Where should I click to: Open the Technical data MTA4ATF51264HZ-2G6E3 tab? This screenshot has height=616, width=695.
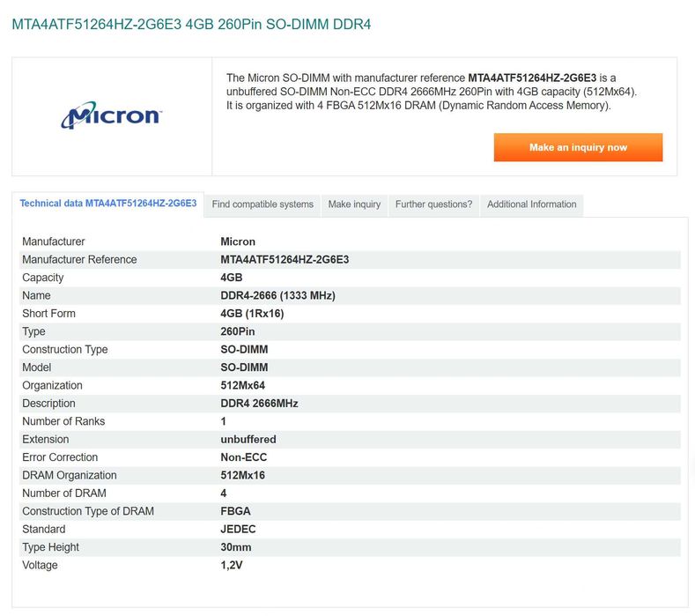(108, 204)
